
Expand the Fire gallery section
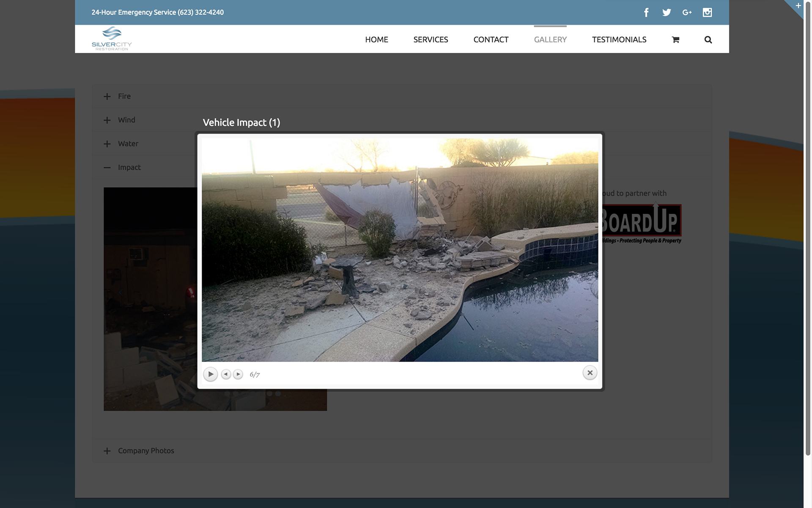pyautogui.click(x=402, y=96)
